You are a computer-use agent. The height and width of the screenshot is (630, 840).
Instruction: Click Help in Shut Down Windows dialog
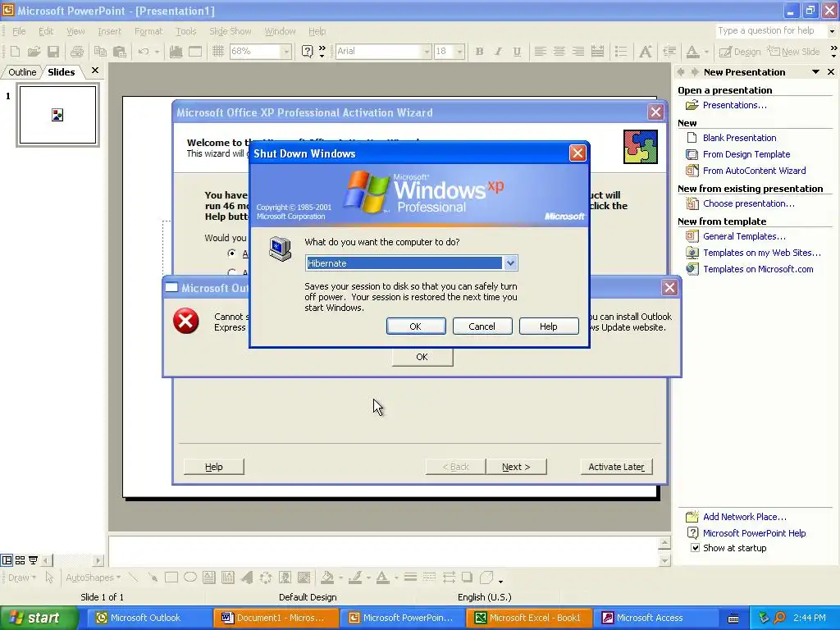pos(549,326)
